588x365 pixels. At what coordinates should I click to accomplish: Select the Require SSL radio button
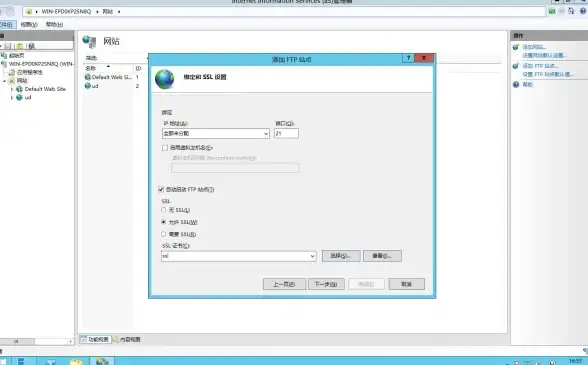pyautogui.click(x=164, y=234)
